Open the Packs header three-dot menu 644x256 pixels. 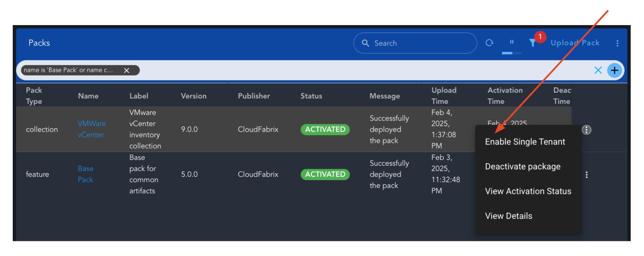(617, 43)
